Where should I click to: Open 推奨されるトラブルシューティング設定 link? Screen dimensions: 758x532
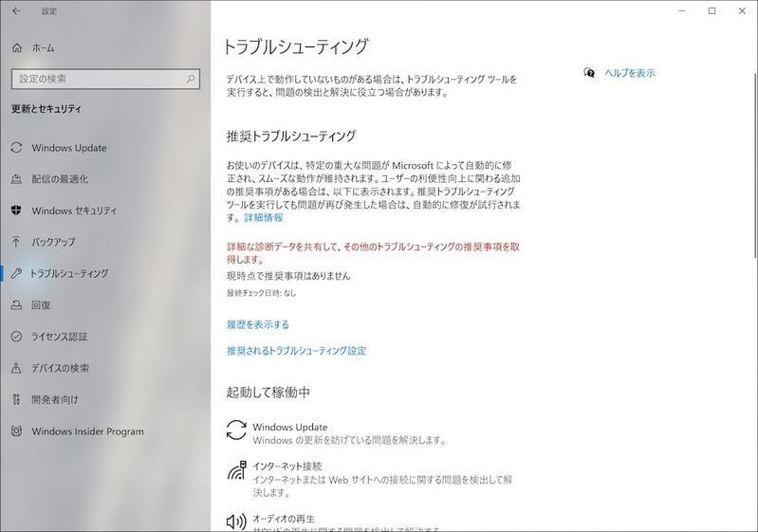click(296, 350)
